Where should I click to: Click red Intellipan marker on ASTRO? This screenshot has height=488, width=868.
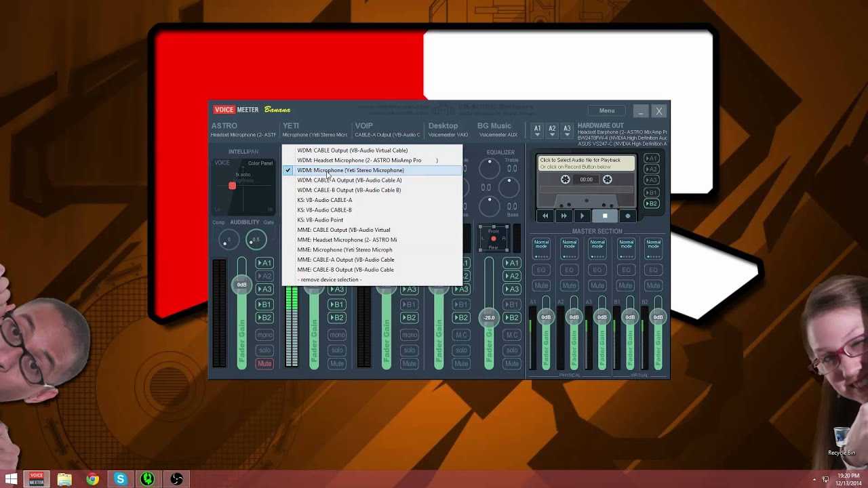pos(232,186)
